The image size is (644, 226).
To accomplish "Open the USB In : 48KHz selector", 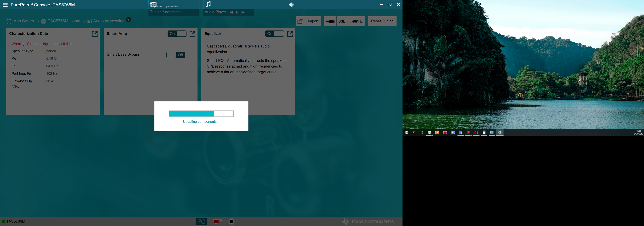I will (350, 21).
